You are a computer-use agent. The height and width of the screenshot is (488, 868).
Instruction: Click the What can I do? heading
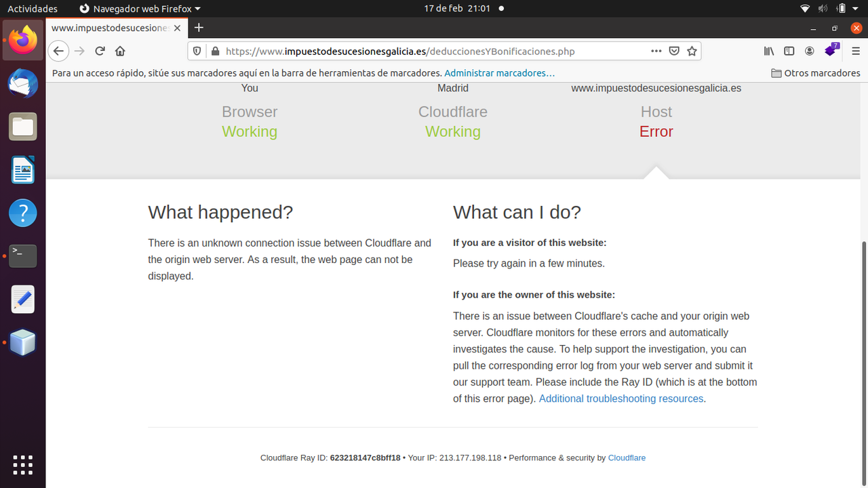(517, 212)
